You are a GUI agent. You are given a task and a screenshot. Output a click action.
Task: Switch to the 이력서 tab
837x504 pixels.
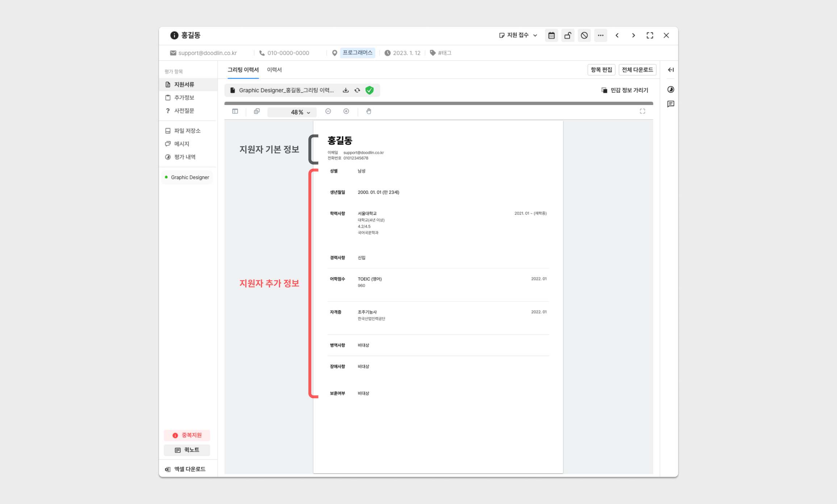pyautogui.click(x=274, y=70)
